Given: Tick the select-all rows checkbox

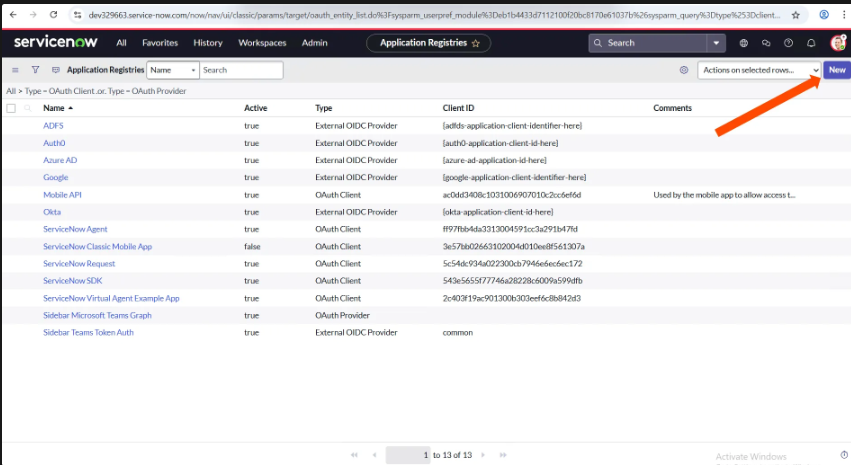Looking at the screenshot, I should 11,108.
